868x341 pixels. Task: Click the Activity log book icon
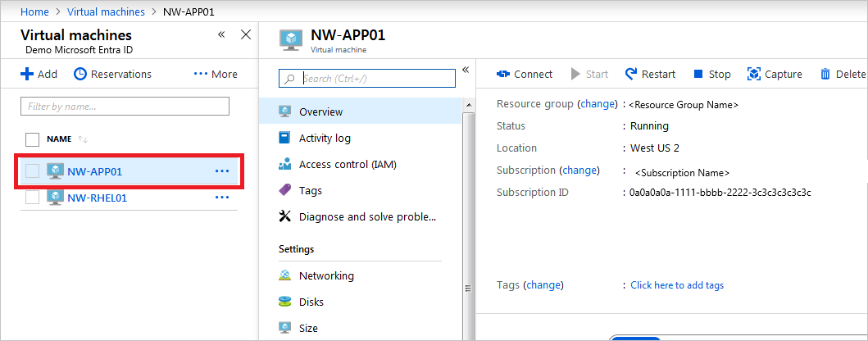(x=284, y=138)
